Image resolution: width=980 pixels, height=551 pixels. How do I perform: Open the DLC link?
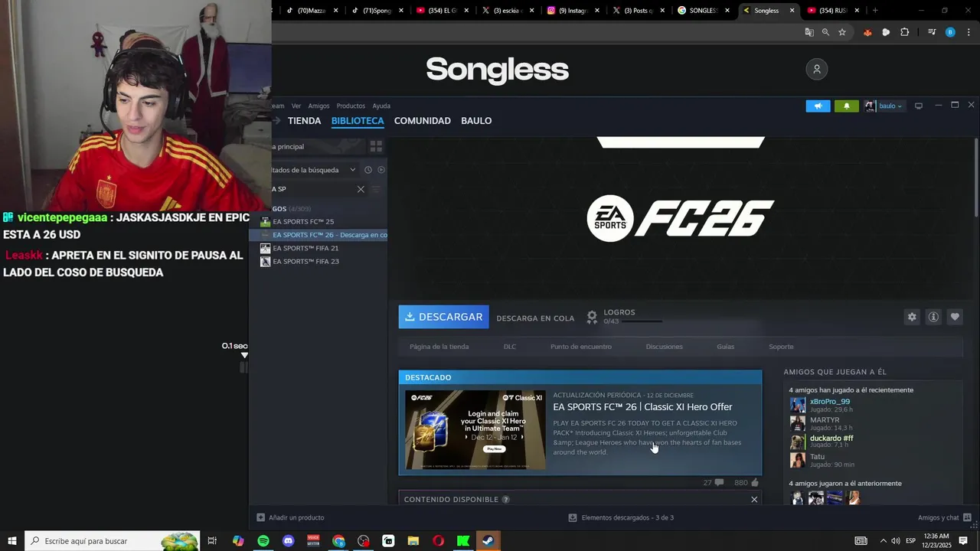pyautogui.click(x=510, y=347)
